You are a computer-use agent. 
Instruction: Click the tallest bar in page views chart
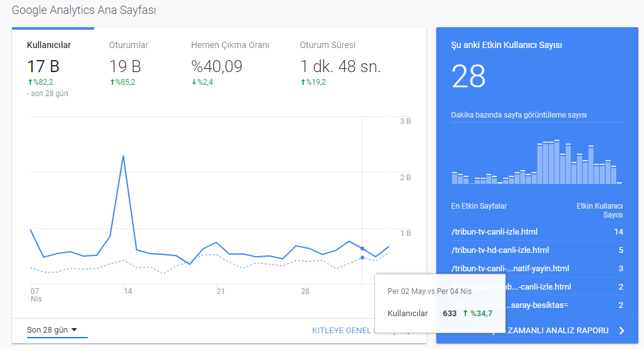pos(556,162)
